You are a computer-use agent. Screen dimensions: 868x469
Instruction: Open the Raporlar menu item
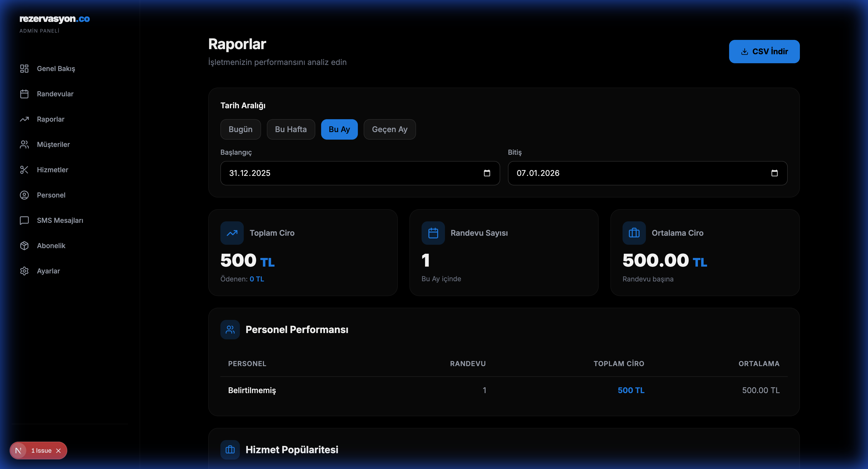point(51,119)
